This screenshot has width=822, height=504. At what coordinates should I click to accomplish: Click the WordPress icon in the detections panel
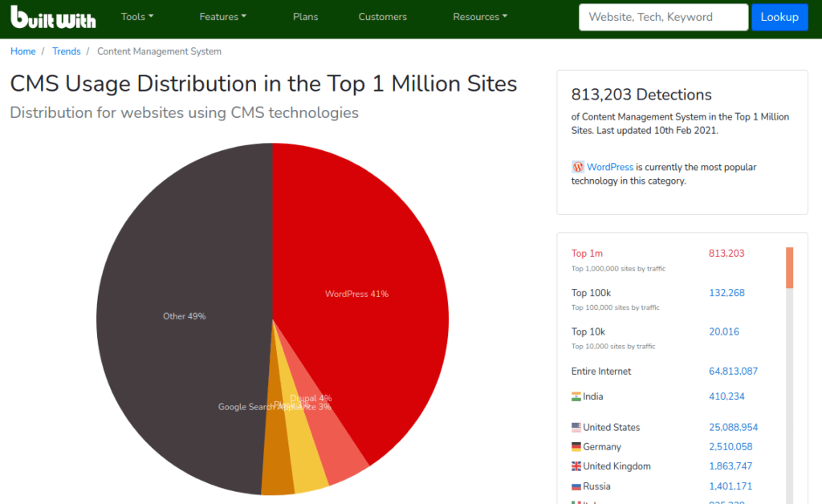pyautogui.click(x=578, y=167)
